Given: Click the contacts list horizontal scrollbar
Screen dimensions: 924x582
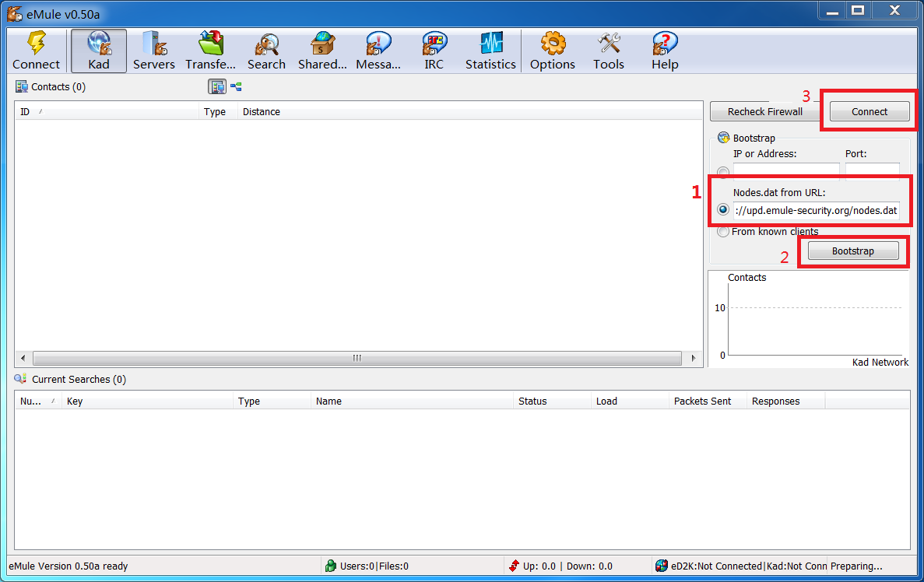Looking at the screenshot, I should tap(357, 358).
